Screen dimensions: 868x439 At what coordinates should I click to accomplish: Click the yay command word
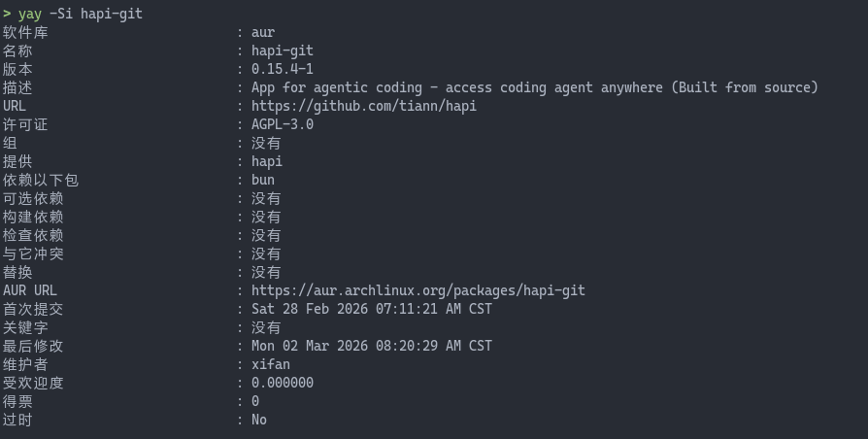coord(30,14)
